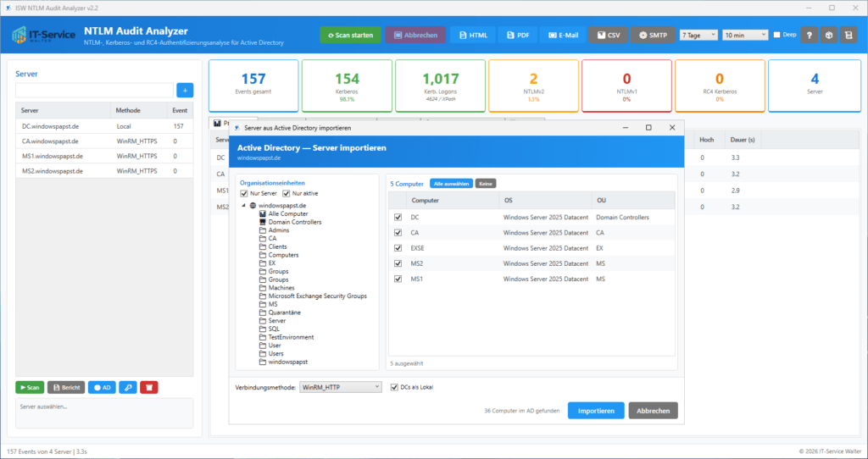868x459 pixels.
Task: Click the IT-Service Walter logo
Action: [43, 35]
